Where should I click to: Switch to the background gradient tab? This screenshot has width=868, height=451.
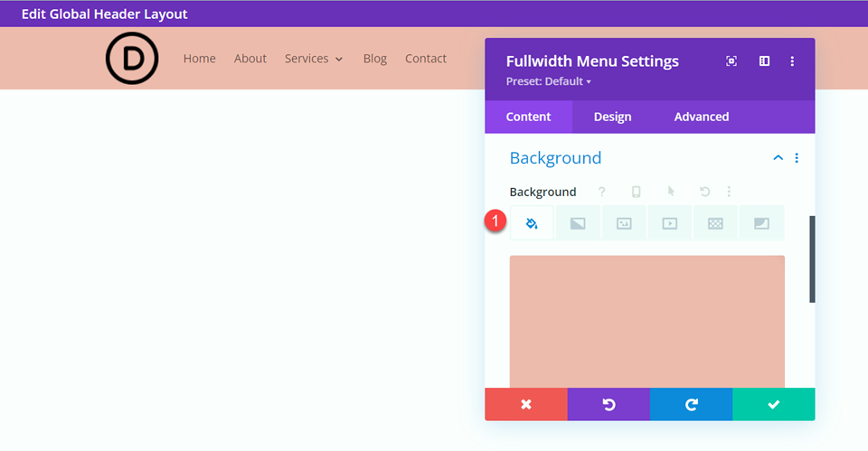[578, 223]
